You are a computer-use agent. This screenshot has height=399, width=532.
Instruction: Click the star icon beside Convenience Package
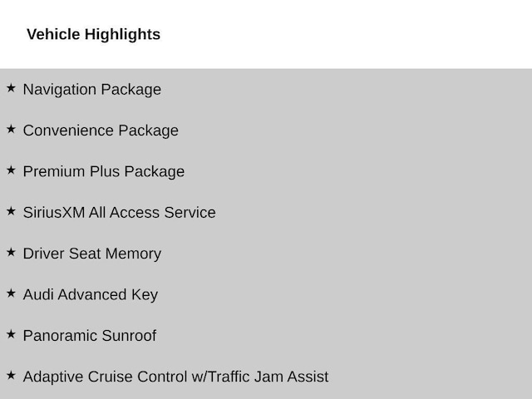click(x=11, y=129)
